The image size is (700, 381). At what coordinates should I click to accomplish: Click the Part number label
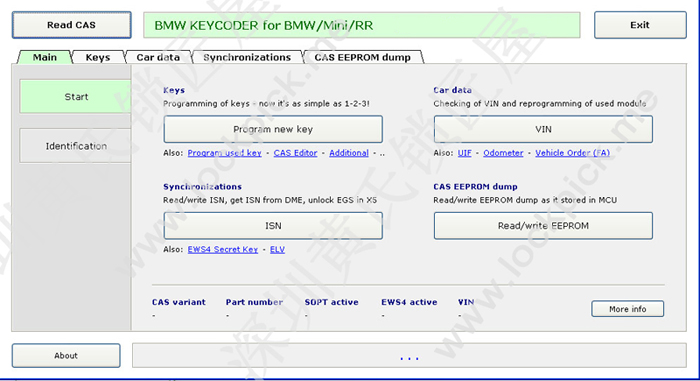click(254, 302)
